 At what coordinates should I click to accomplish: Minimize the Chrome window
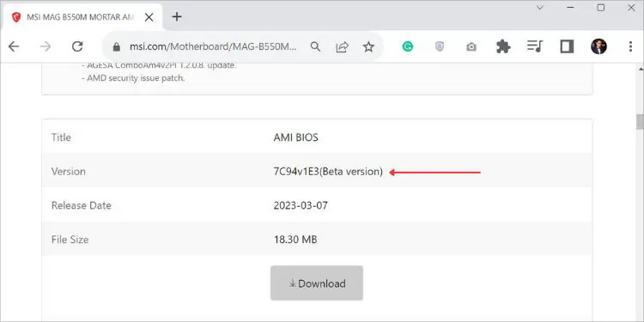(570, 8)
